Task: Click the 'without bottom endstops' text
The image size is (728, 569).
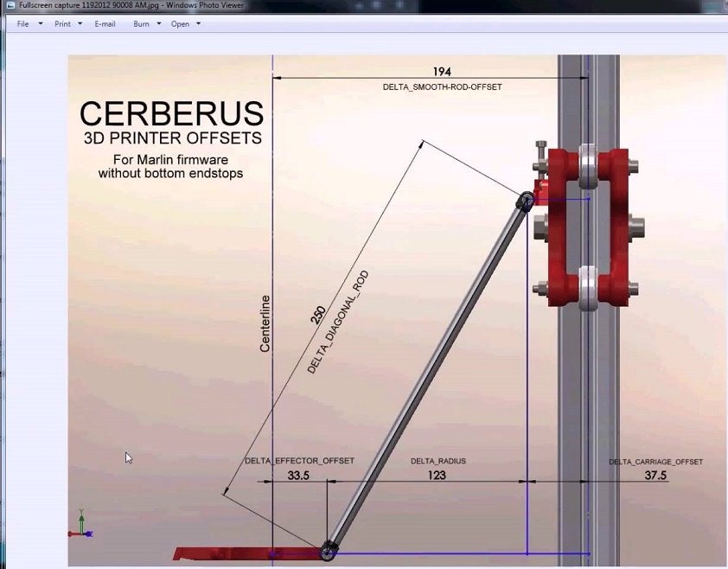Action: click(x=170, y=173)
